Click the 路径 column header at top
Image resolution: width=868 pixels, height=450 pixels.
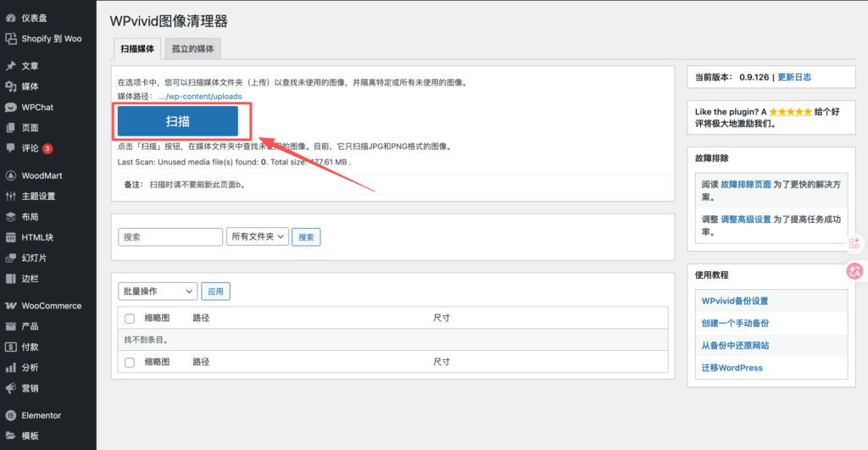201,319
